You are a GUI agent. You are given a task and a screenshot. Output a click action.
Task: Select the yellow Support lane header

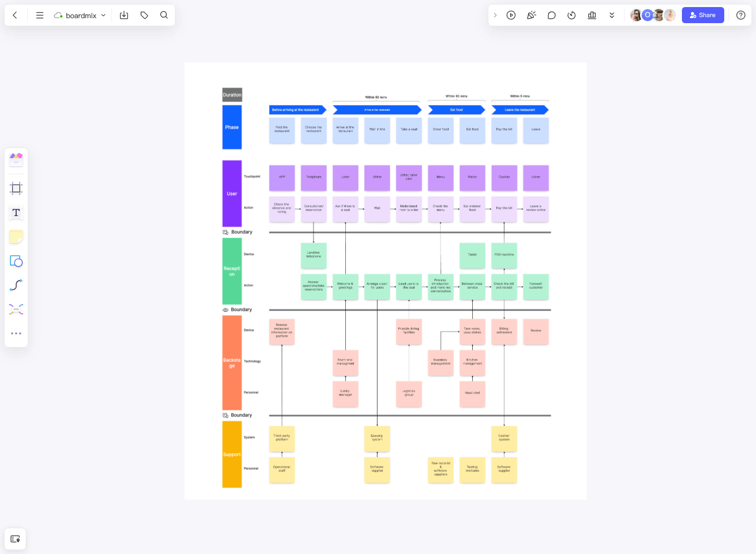click(x=232, y=454)
